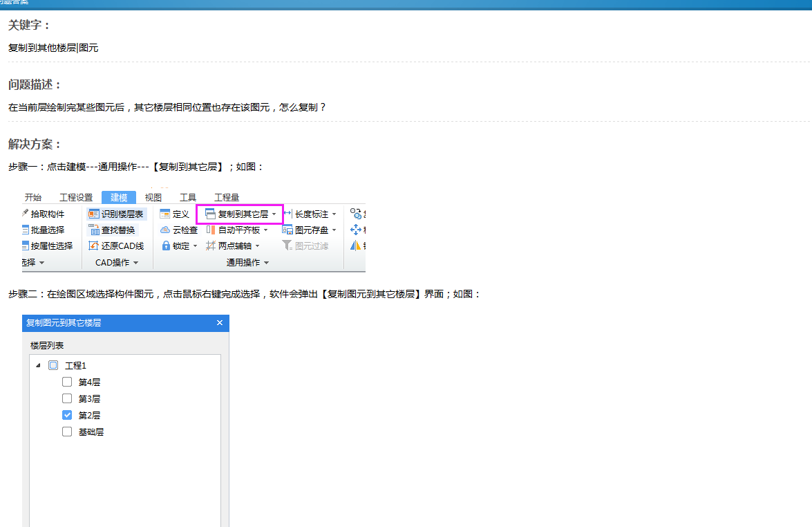Switch to the 视图 ribbon tab
812x527 pixels.
153,197
